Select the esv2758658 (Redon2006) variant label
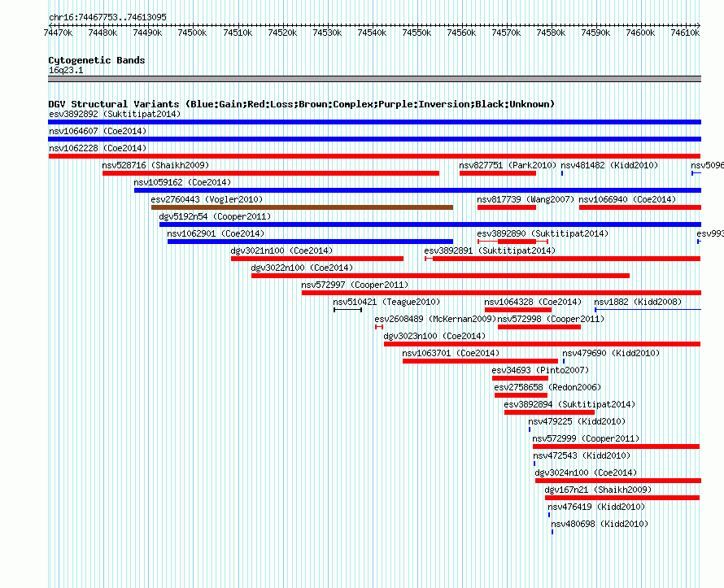This screenshot has height=588, width=724. [547, 387]
